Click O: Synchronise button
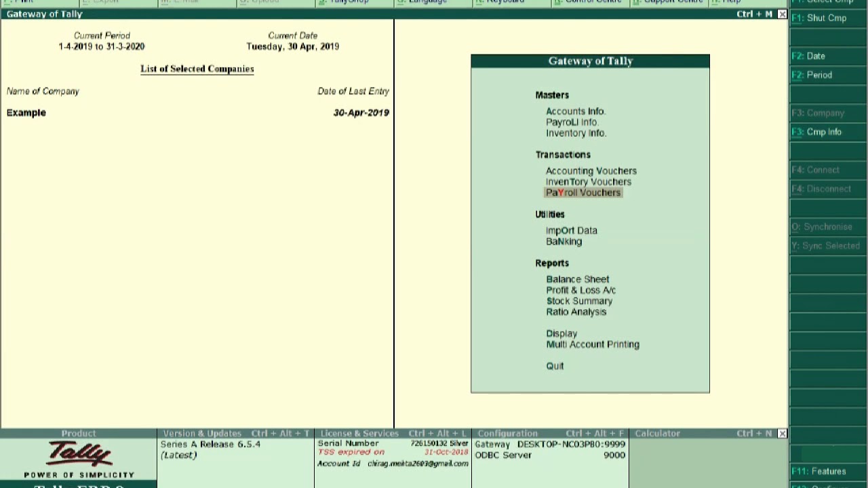This screenshot has width=868, height=488. [827, 227]
